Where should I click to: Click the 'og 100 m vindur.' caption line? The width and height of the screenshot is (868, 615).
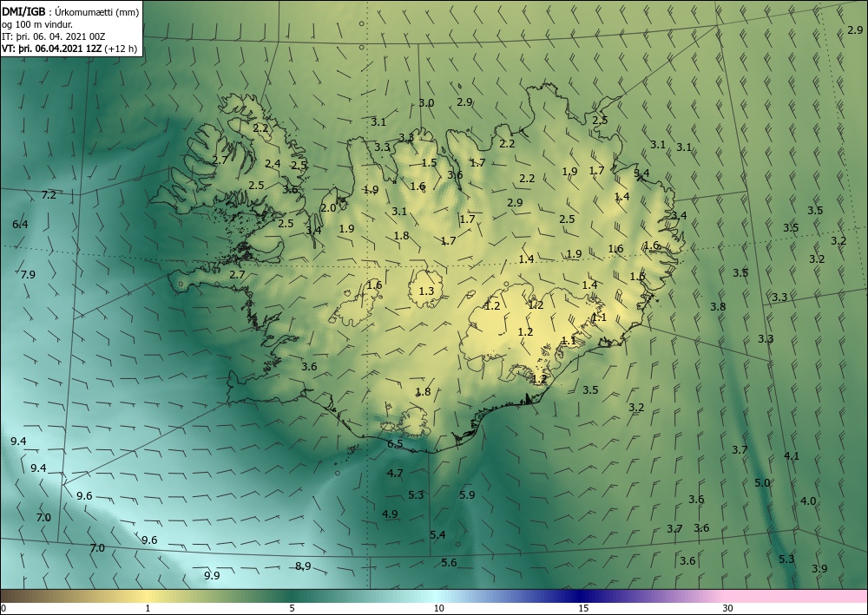(x=37, y=24)
